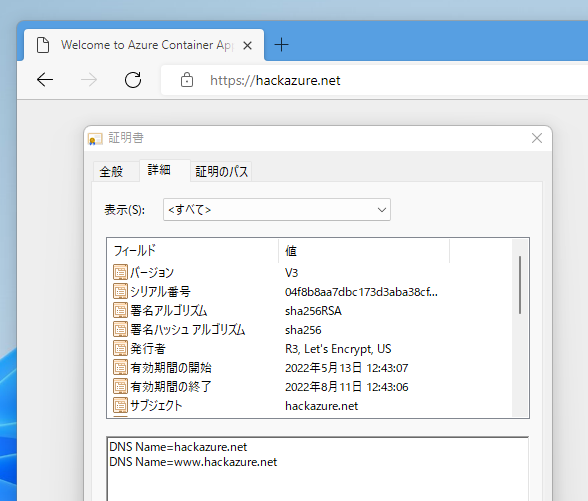Select the シリアル番号 field icon

[x=120, y=291]
